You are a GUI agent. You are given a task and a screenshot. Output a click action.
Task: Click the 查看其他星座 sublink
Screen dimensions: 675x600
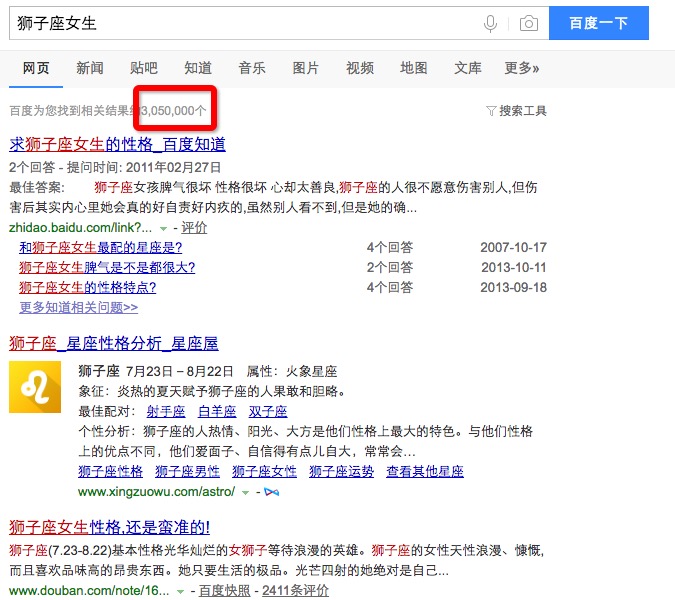[x=425, y=471]
